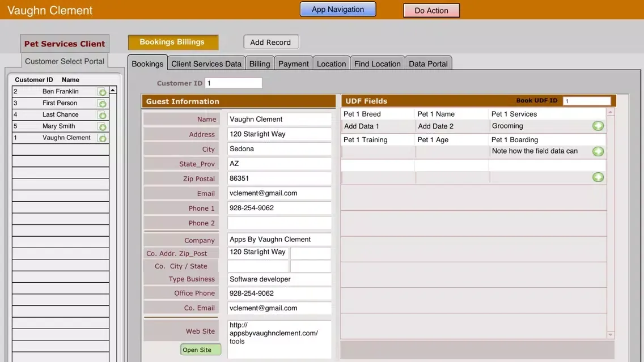Image resolution: width=644 pixels, height=362 pixels.
Task: Click the Book UDF ID field
Action: pyautogui.click(x=587, y=101)
